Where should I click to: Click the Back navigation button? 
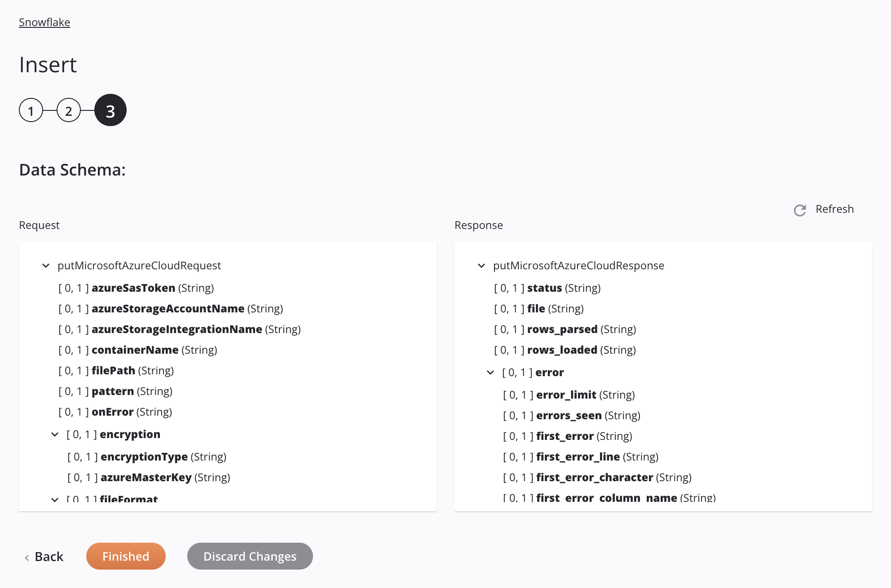[43, 556]
